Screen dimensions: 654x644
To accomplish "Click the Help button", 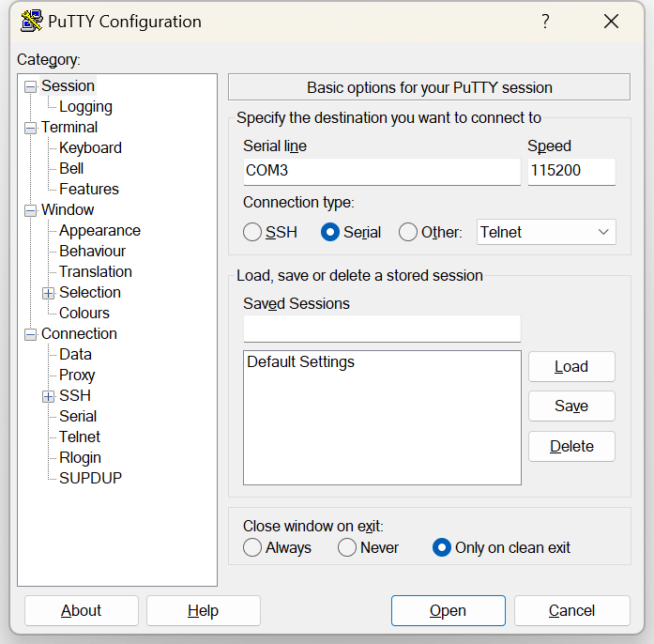I will [x=203, y=610].
